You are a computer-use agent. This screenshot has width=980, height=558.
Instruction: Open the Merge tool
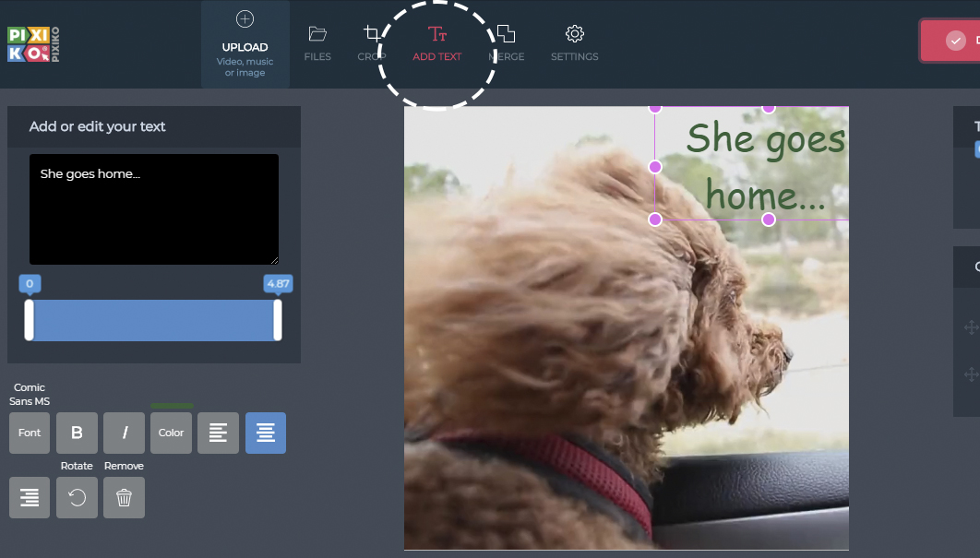507,43
